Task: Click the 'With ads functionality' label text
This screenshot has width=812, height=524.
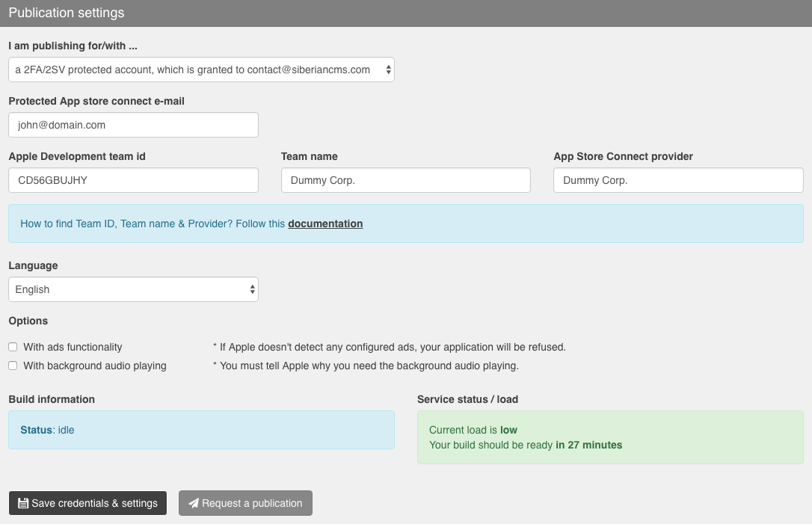Action: (x=73, y=347)
